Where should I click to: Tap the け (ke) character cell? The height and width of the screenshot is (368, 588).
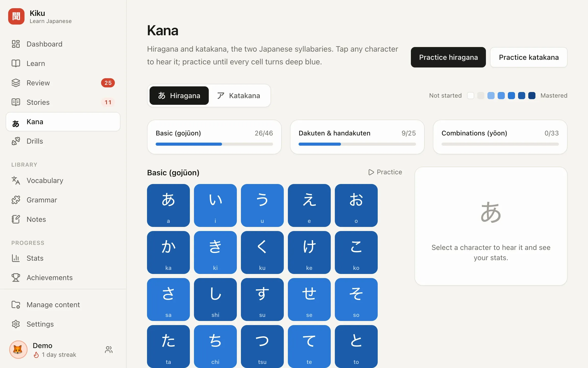[x=309, y=252]
